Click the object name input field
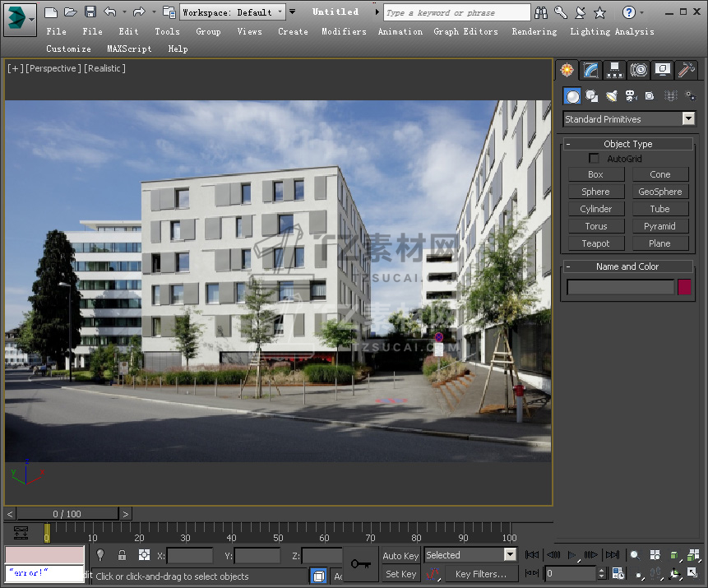The image size is (708, 588). point(620,287)
